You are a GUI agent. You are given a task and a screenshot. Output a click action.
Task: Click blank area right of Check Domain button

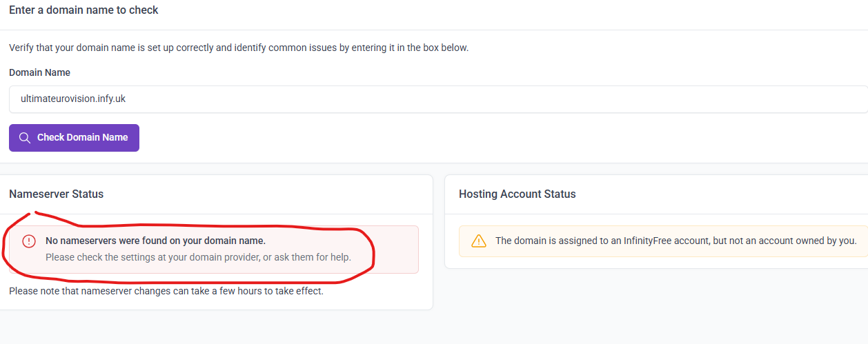(483, 138)
